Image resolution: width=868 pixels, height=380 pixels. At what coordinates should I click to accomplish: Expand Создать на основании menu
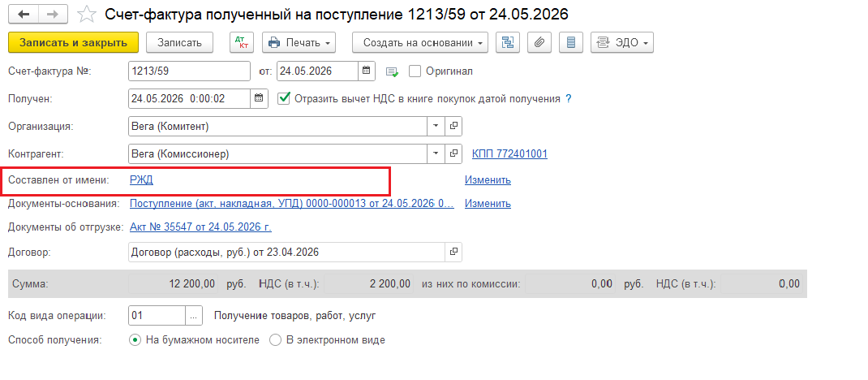pyautogui.click(x=420, y=43)
